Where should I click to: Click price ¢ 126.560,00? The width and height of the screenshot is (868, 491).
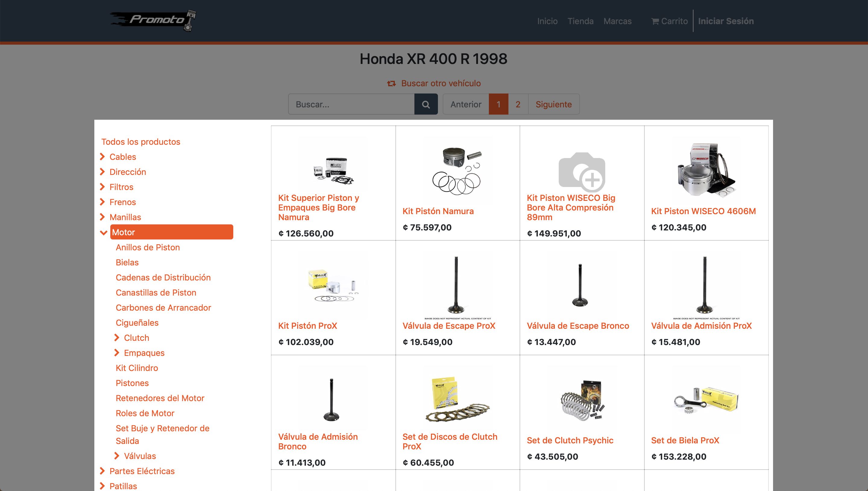[306, 233]
